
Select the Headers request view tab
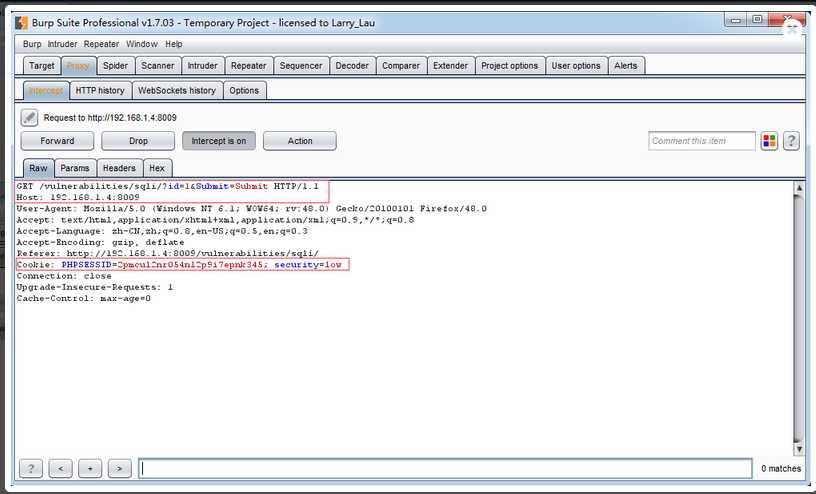[119, 168]
